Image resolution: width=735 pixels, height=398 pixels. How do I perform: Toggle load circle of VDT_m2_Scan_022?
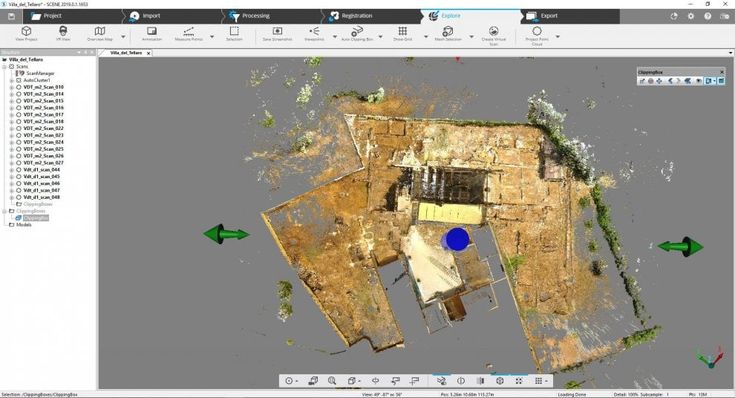click(x=19, y=128)
